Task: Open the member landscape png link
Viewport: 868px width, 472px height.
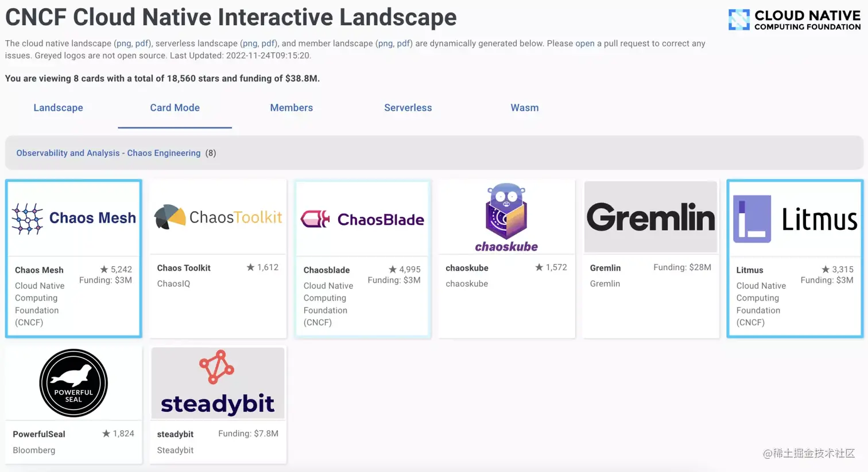Action: (385, 44)
